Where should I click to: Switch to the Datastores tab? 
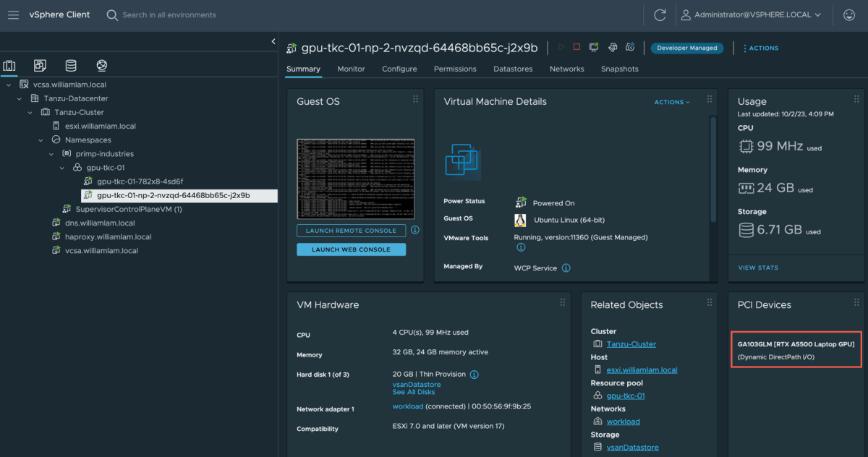tap(513, 69)
